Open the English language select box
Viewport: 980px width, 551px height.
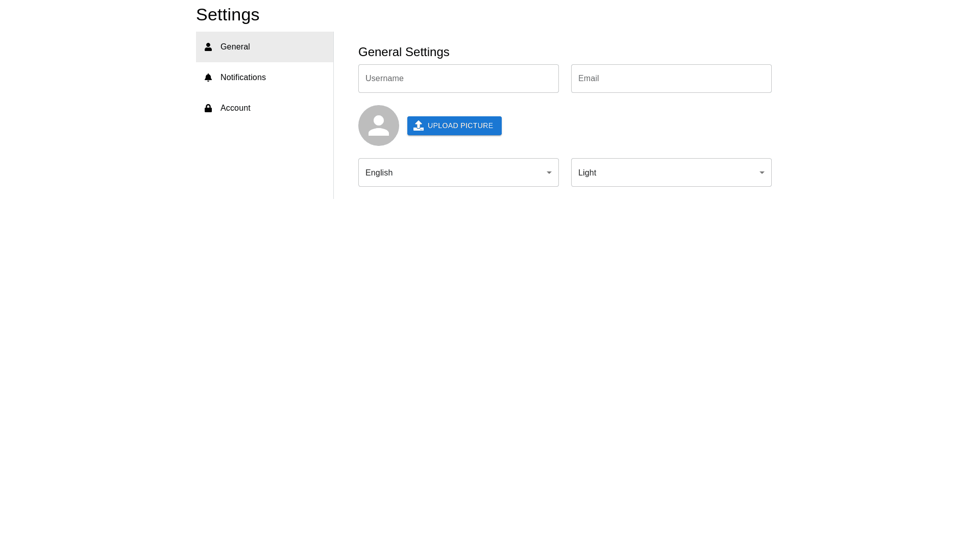click(x=458, y=172)
